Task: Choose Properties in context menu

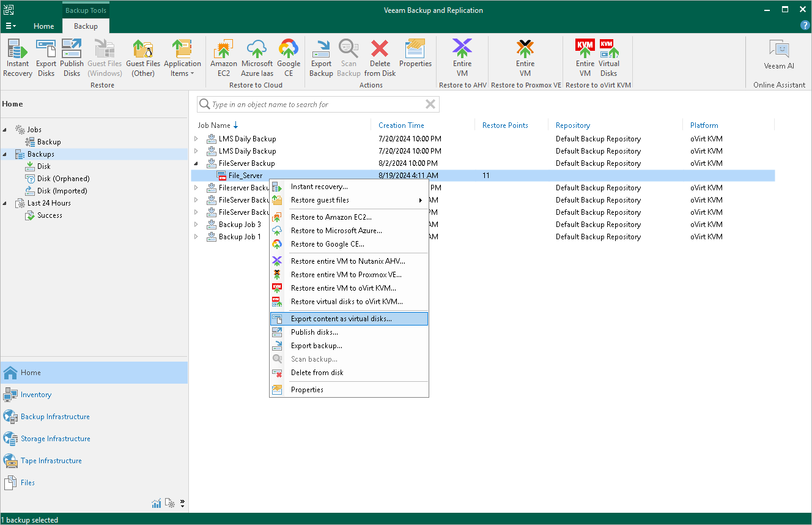Action: pyautogui.click(x=349, y=390)
